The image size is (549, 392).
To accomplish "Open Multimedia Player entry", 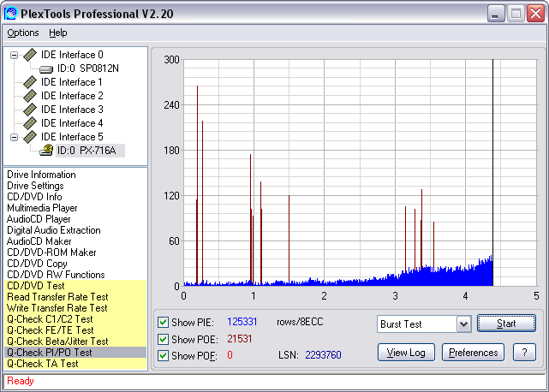I will (42, 208).
